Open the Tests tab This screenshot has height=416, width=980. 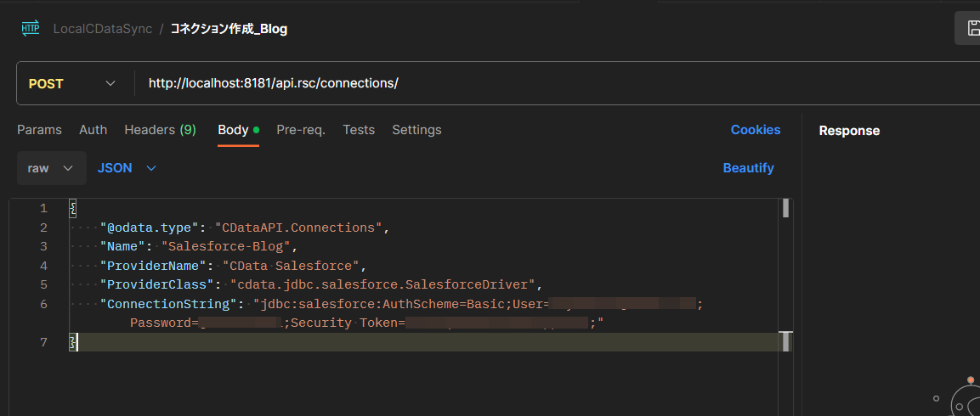(359, 130)
